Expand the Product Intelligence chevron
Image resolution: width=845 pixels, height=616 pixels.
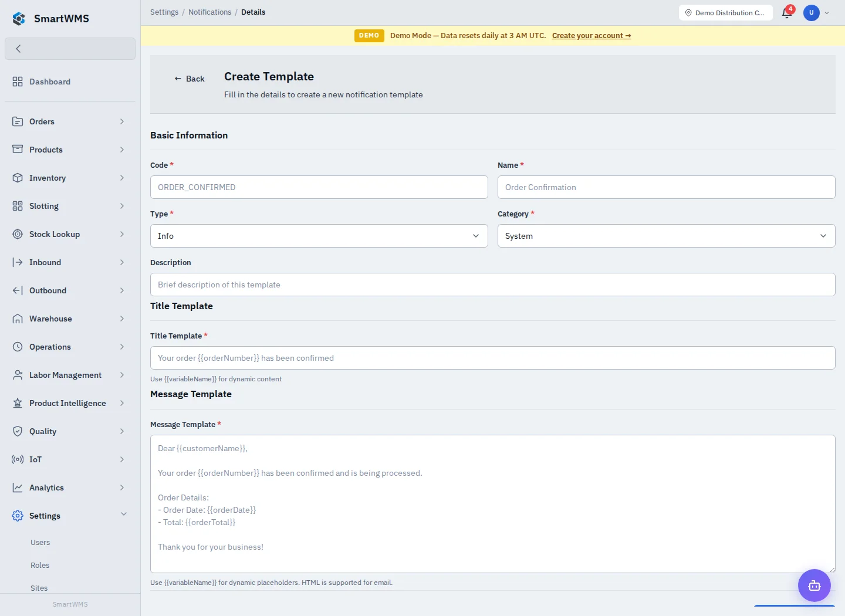tap(122, 403)
